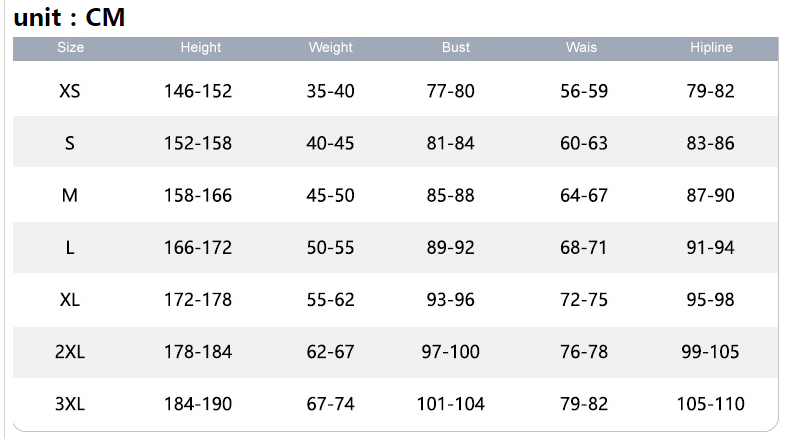The image size is (794, 439).
Task: Select the S size row label
Action: click(70, 143)
